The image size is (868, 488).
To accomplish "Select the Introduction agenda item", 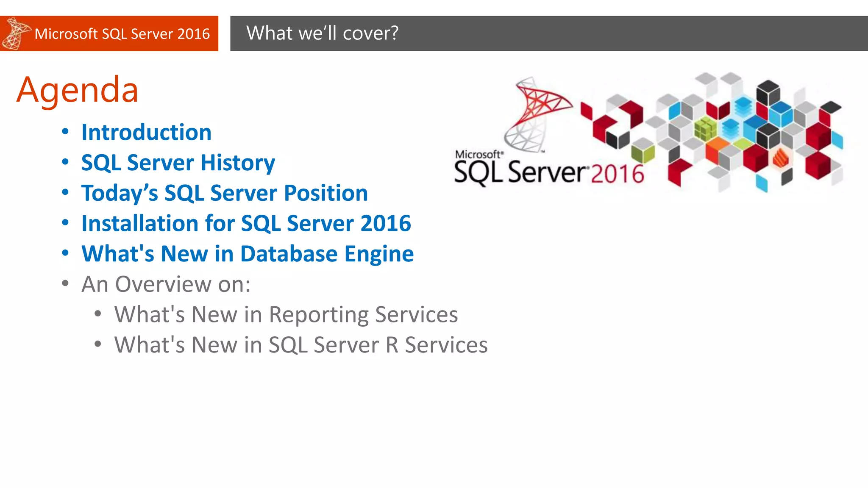I will tap(146, 132).
